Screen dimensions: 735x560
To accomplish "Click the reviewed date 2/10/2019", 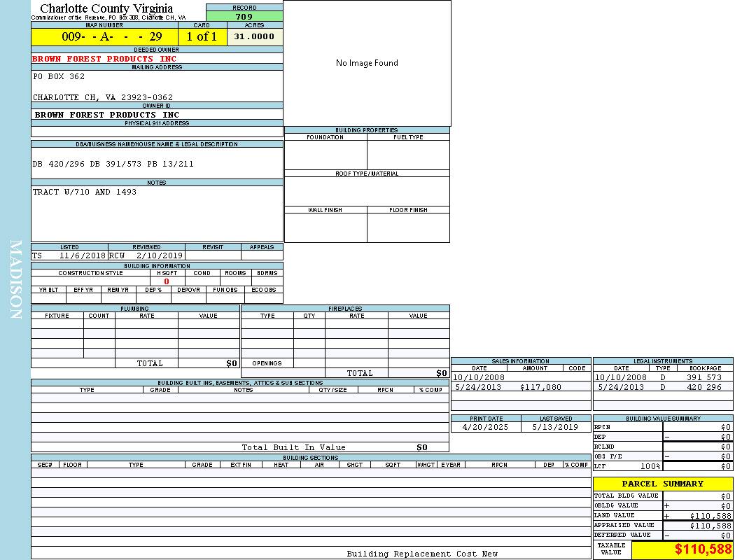I will coord(159,256).
